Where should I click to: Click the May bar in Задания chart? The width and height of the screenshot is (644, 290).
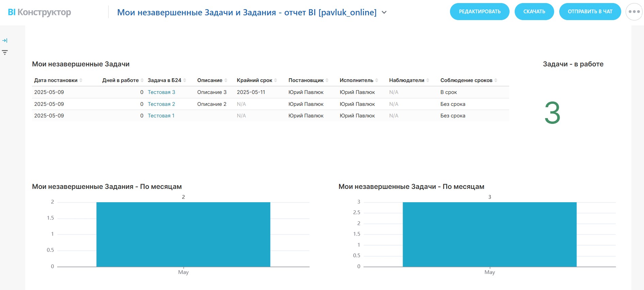[x=183, y=234]
